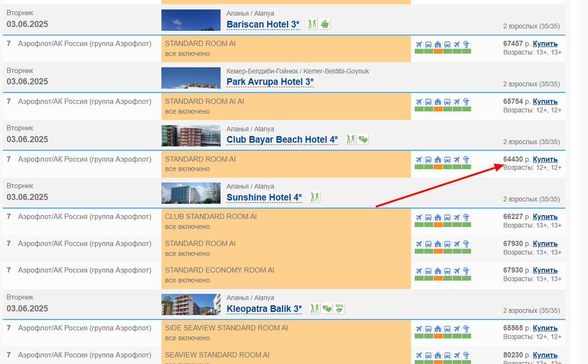588x364 pixels.
Task: Click Купить for the 66227 р. tour
Action: (545, 217)
